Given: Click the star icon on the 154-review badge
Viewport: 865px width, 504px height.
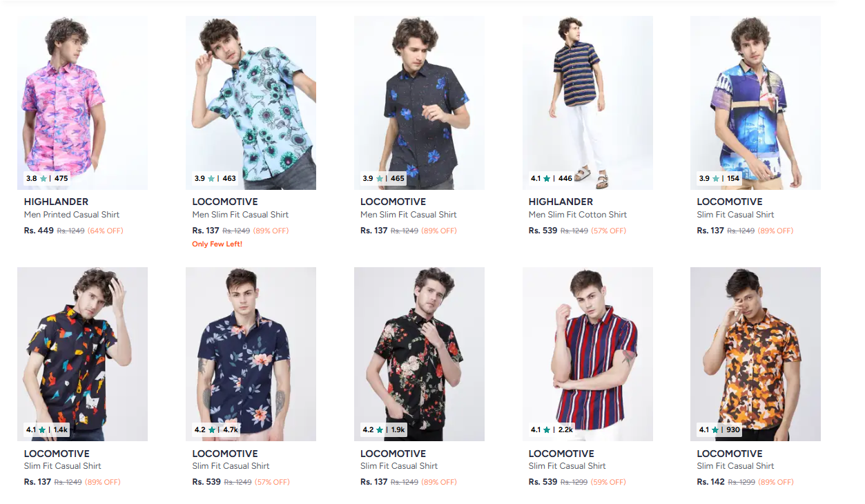Looking at the screenshot, I should 716,178.
